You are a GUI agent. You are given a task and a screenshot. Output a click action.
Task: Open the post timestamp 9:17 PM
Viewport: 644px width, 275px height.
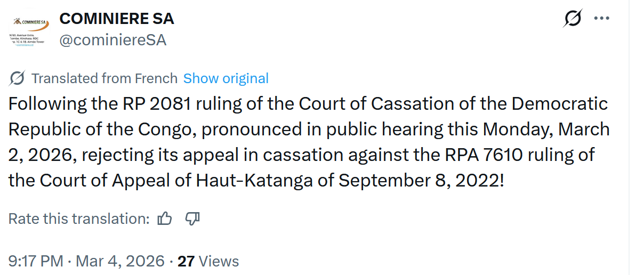click(x=35, y=261)
